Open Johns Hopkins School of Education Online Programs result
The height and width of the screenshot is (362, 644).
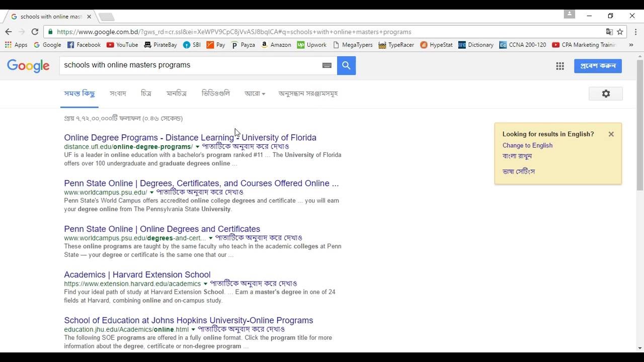[189, 320]
